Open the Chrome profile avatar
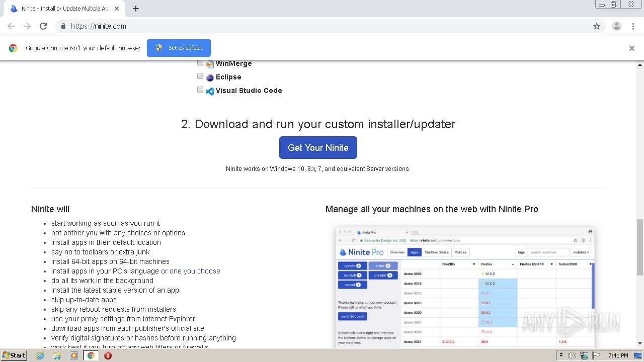The height and width of the screenshot is (362, 644). (617, 26)
